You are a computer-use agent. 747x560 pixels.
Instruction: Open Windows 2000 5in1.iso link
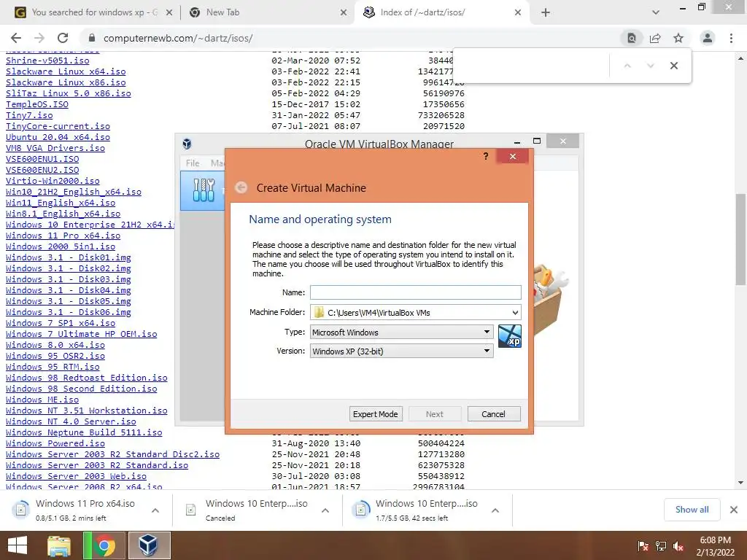click(x=60, y=246)
